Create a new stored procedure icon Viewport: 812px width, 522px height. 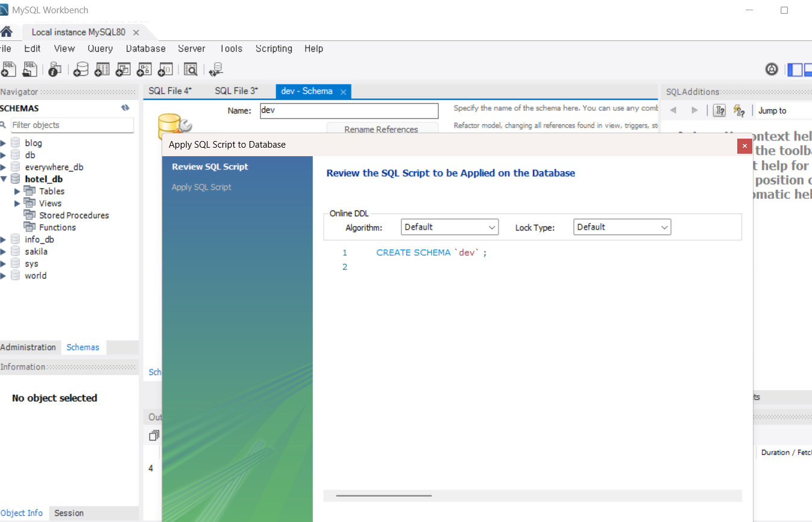click(x=144, y=69)
